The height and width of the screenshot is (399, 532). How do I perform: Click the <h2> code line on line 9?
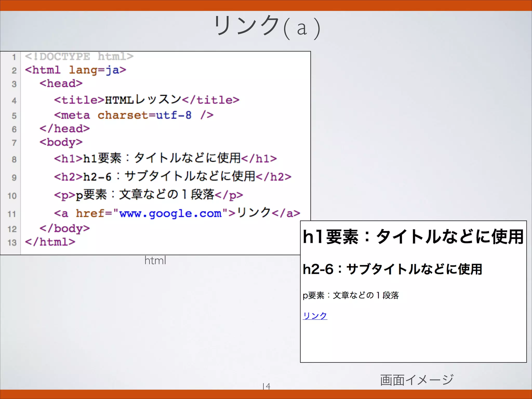[173, 176]
